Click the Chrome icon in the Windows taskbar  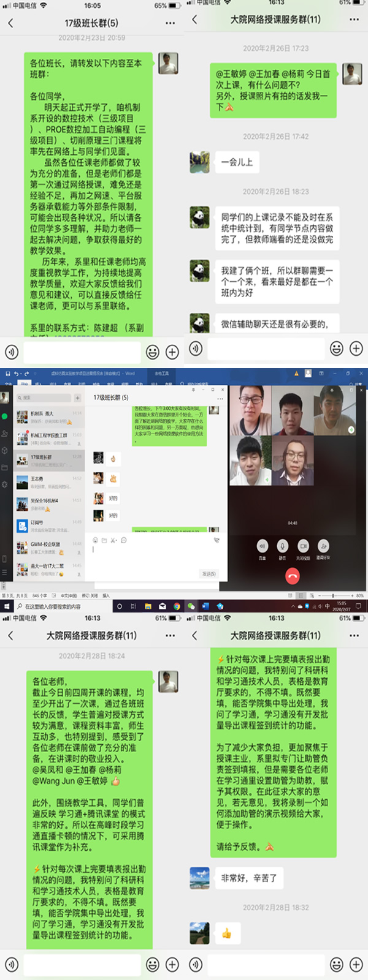[177, 606]
